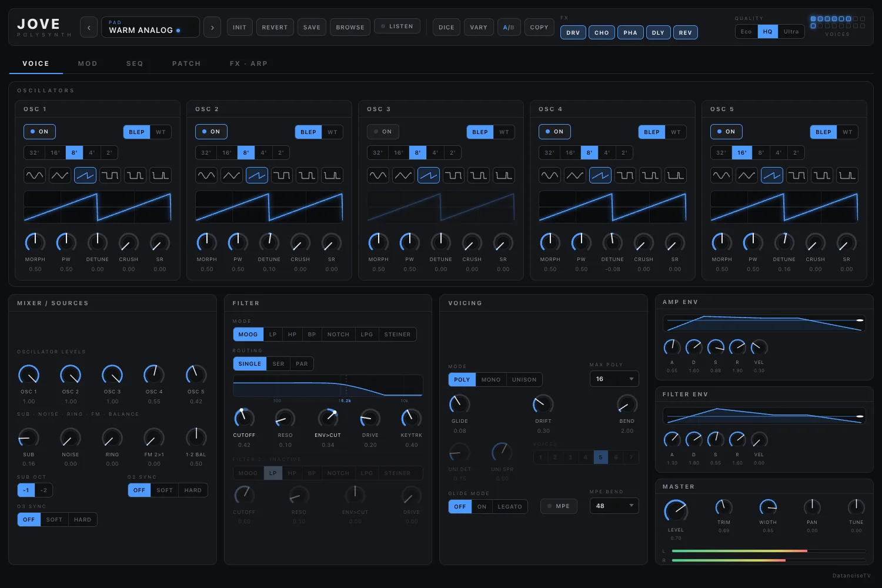Choose the narrowest pulse waveform for OSC 1
Image resolution: width=882 pixels, height=588 pixels.
pyautogui.click(x=161, y=175)
